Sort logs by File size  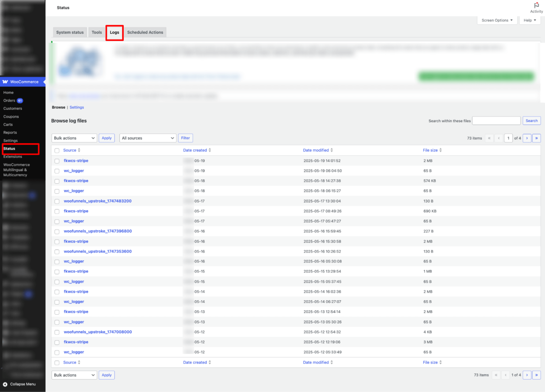430,150
